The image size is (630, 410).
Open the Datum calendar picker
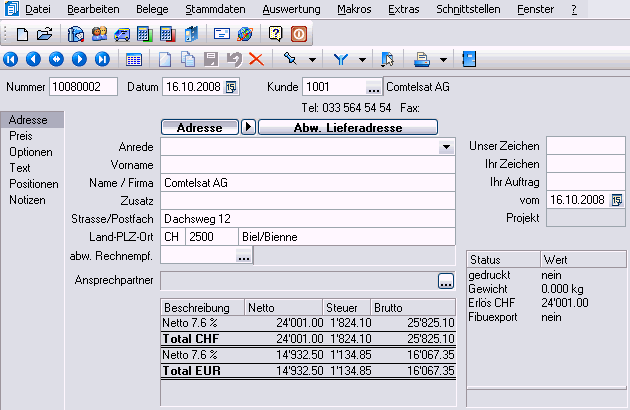(x=232, y=88)
